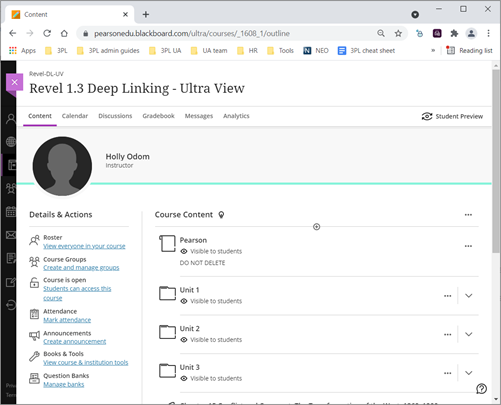501x405 pixels.
Task: Click Manage banks link
Action: (x=64, y=385)
